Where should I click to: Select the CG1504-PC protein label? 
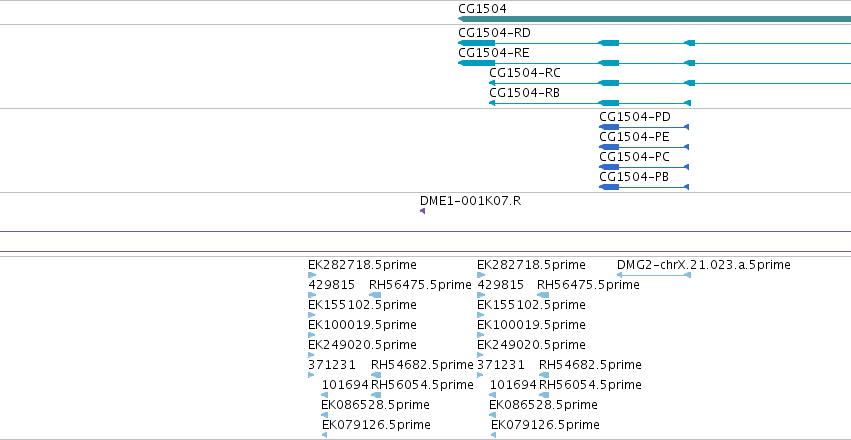coord(634,157)
